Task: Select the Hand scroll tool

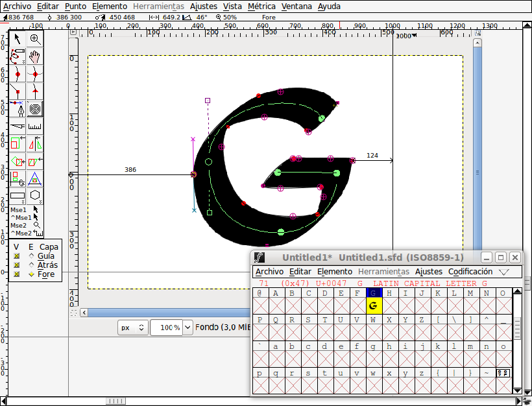Action: (35, 56)
